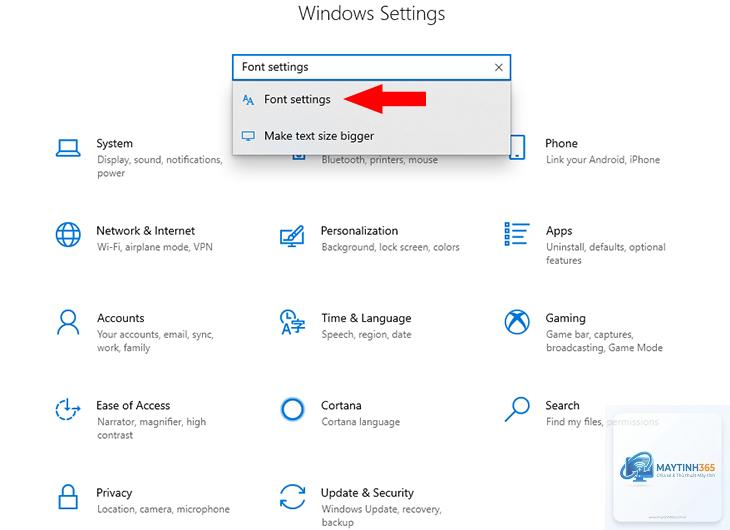Open the Personalization brush icon

tap(292, 236)
